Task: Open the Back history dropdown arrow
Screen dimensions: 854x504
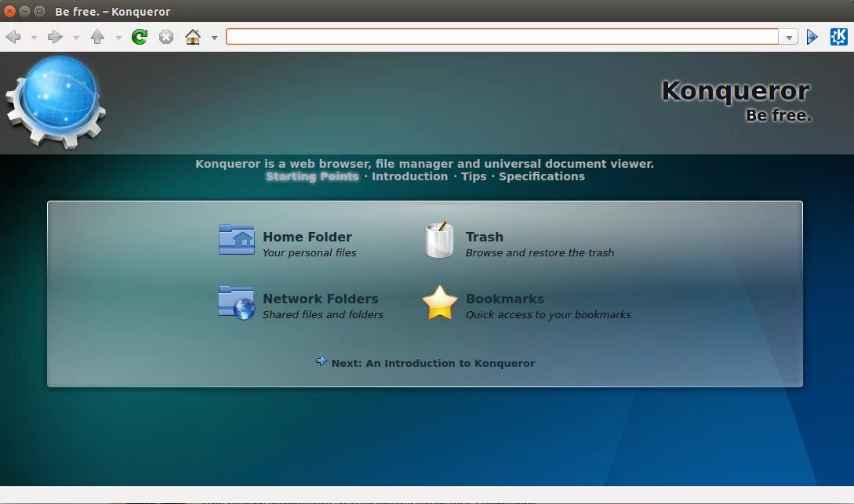Action: 34,38
